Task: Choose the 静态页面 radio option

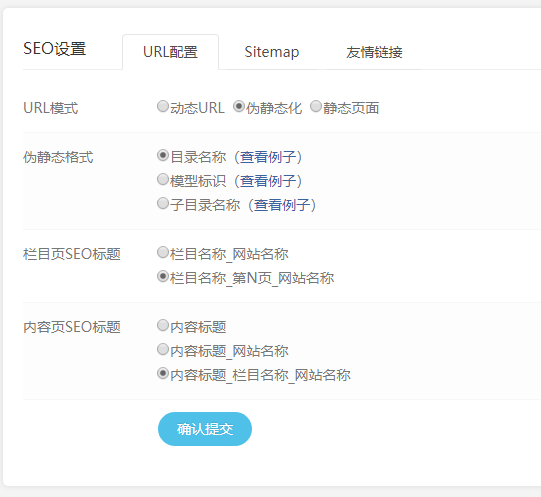Action: [x=316, y=106]
